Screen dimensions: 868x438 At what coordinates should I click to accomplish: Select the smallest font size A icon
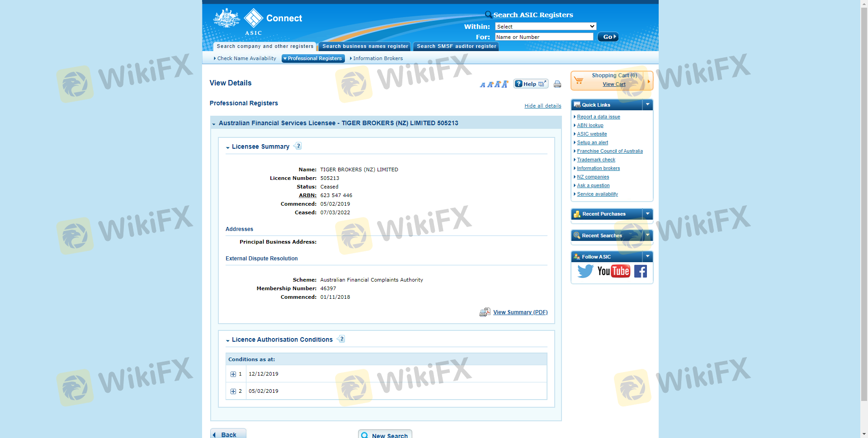(x=482, y=85)
